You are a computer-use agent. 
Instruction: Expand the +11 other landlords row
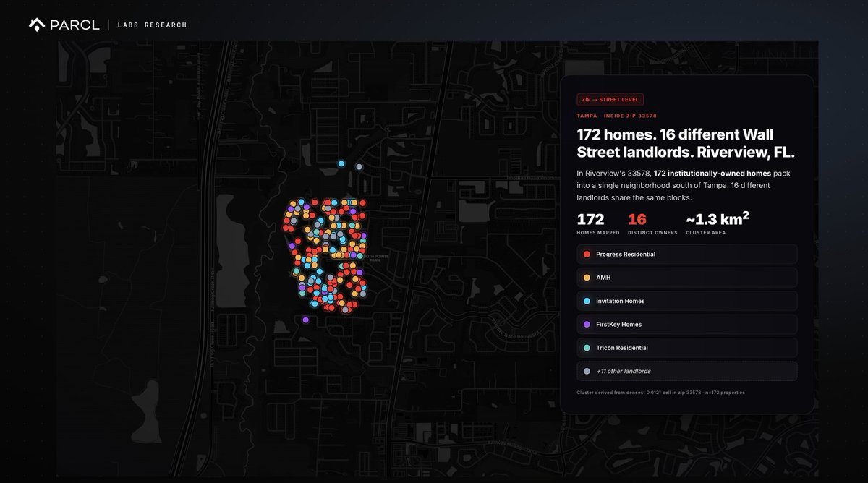pos(687,371)
